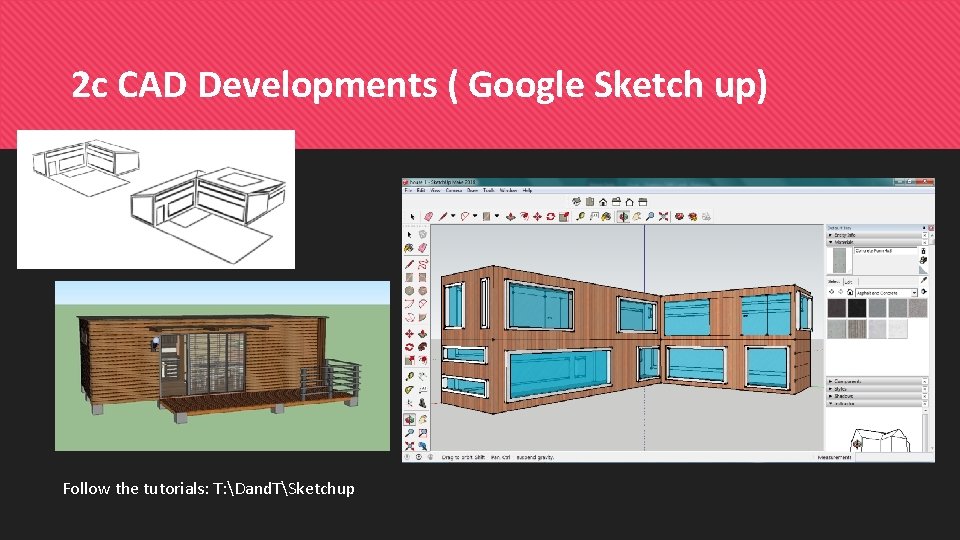960x540 pixels.
Task: Open the Camera menu
Action: point(454,190)
